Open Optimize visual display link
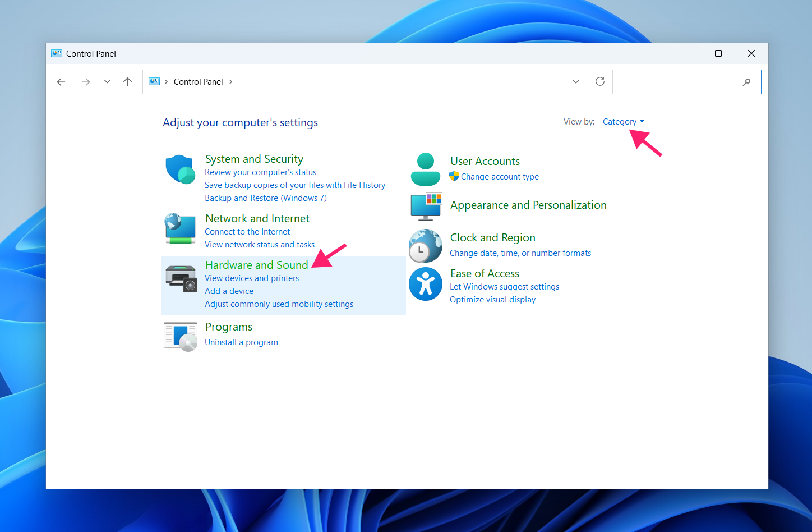Viewport: 812px width, 532px height. (x=492, y=300)
